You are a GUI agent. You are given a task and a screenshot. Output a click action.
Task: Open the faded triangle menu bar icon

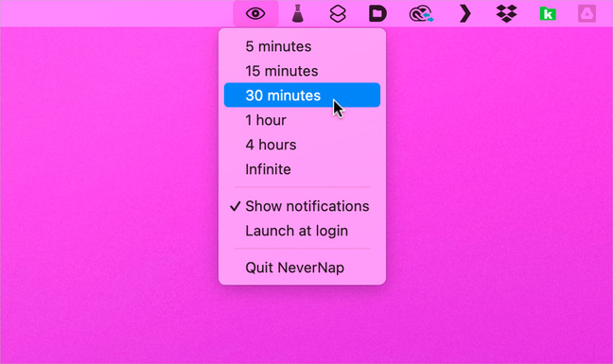coord(587,13)
